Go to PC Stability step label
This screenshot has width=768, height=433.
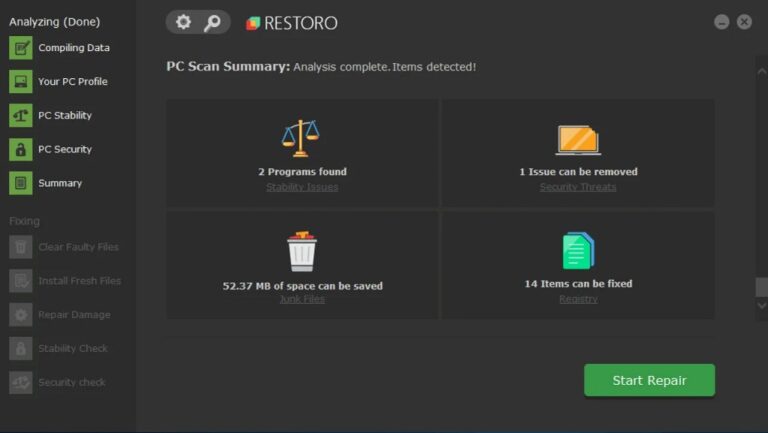(x=65, y=116)
